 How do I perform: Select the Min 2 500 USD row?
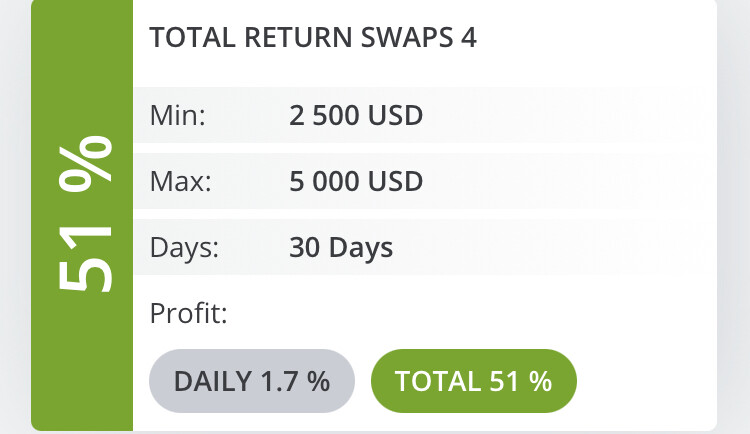pyautogui.click(x=425, y=115)
